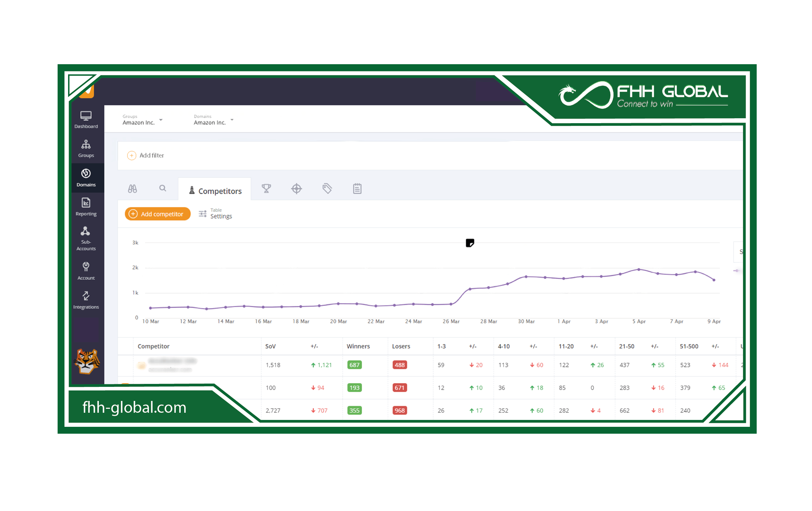Viewport: 812px width, 511px height.
Task: Open the Dashboard panel in sidebar
Action: [x=86, y=120]
